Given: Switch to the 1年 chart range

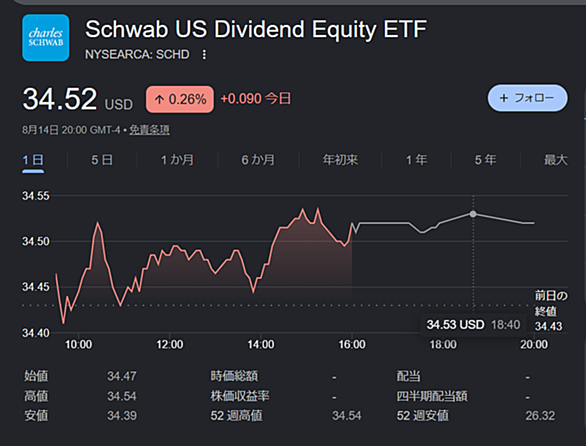Looking at the screenshot, I should (x=416, y=160).
